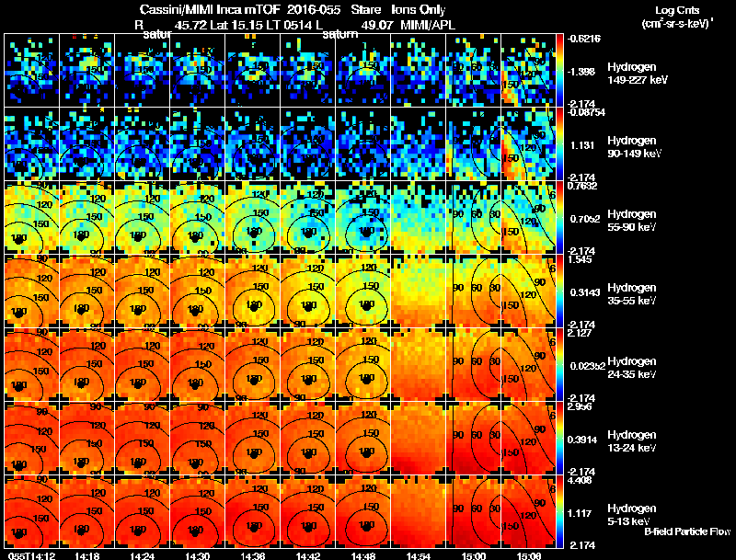This screenshot has height=560, width=736.
Task: Click the 14:42 time axis label
Action: (x=308, y=555)
